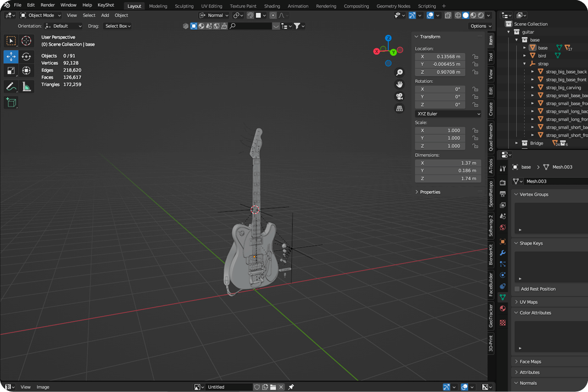Lock the X location value
588x392 pixels.
[x=475, y=56]
